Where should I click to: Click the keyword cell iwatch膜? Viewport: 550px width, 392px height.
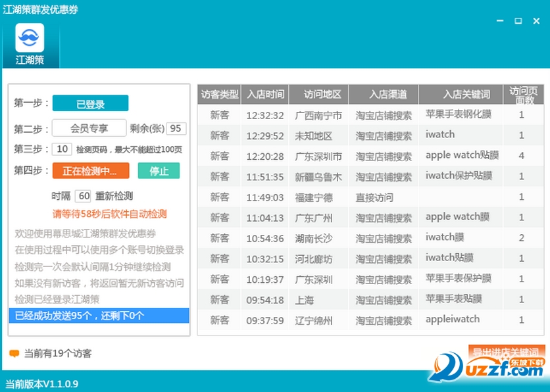[x=445, y=237]
